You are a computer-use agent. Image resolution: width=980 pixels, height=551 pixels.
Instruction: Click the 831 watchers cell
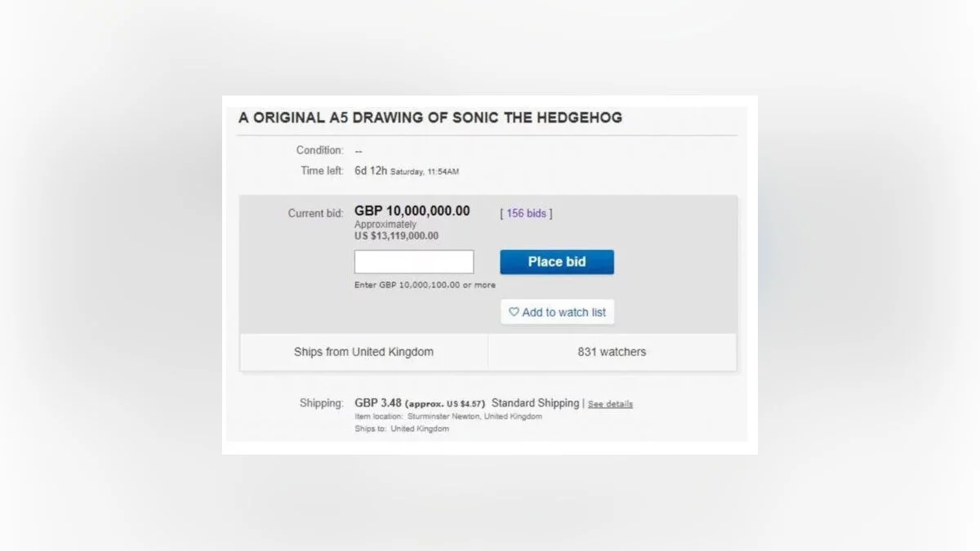(x=612, y=352)
